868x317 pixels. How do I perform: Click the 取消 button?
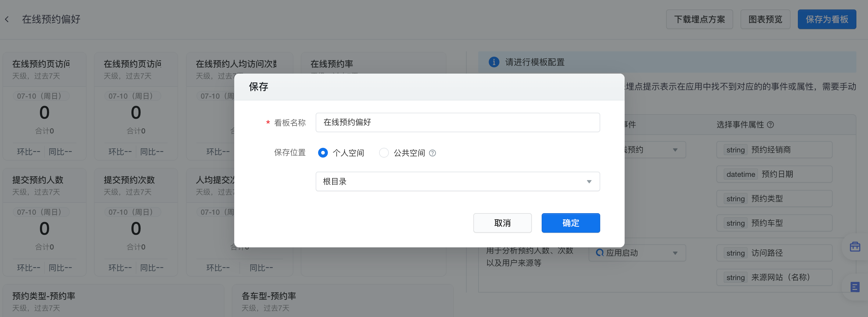pyautogui.click(x=502, y=223)
